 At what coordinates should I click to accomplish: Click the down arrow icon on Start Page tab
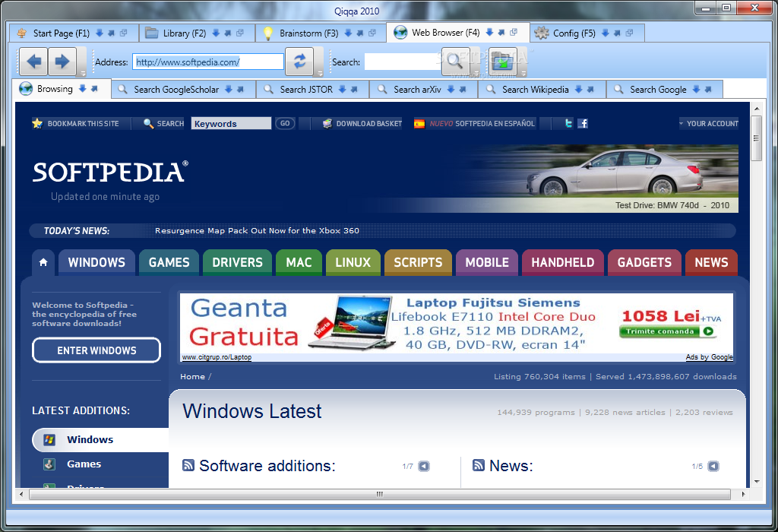pyautogui.click(x=100, y=33)
